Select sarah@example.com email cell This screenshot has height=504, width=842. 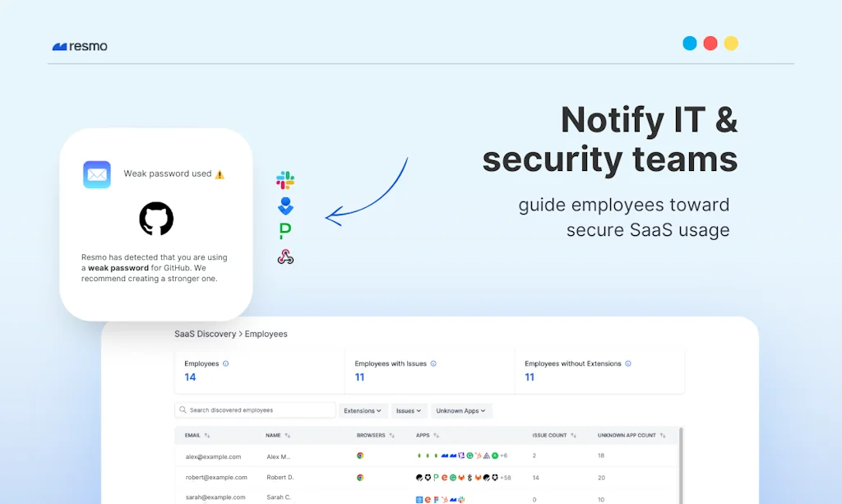coord(215,497)
